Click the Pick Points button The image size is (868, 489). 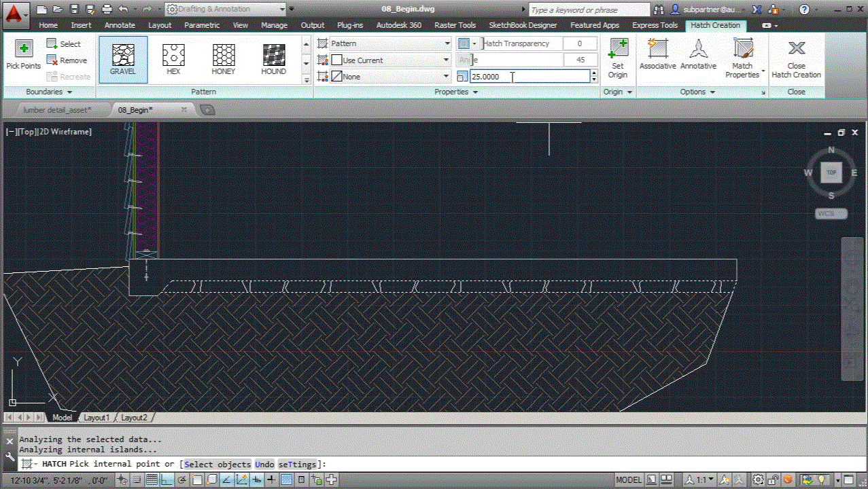pyautogui.click(x=24, y=54)
